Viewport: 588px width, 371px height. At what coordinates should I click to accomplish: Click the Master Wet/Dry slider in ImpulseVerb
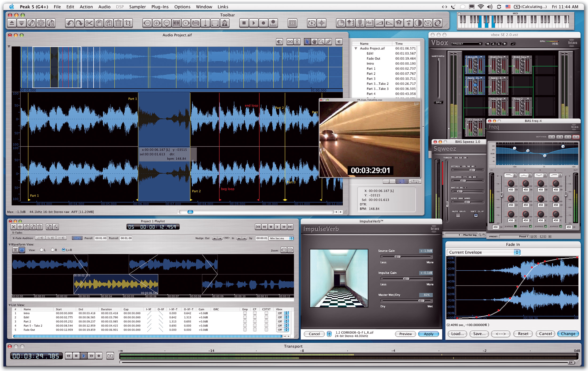coord(406,301)
